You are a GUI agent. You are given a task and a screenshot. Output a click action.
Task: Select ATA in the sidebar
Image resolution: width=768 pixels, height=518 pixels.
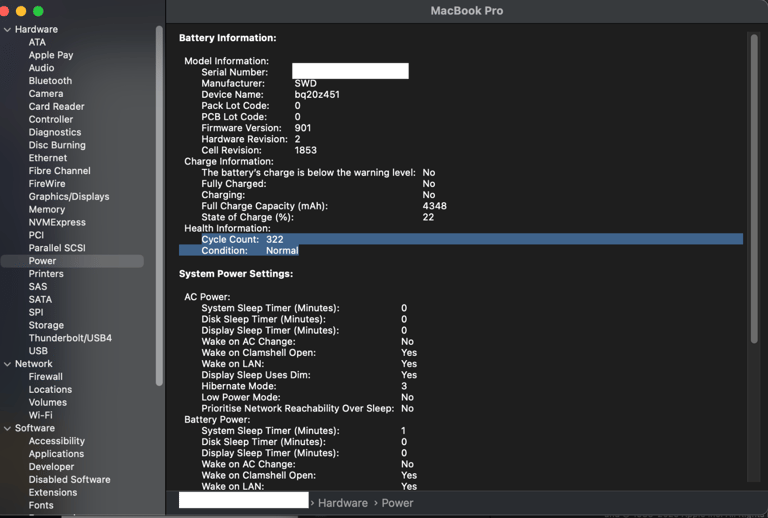[37, 43]
